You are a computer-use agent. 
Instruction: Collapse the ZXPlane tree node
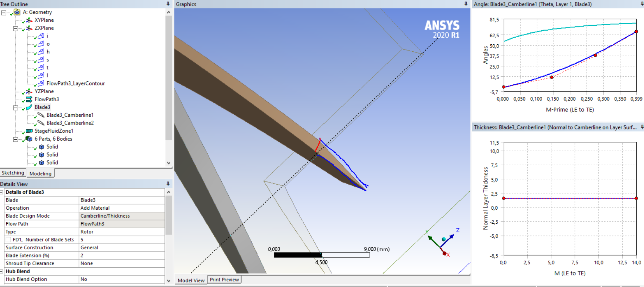(15, 28)
